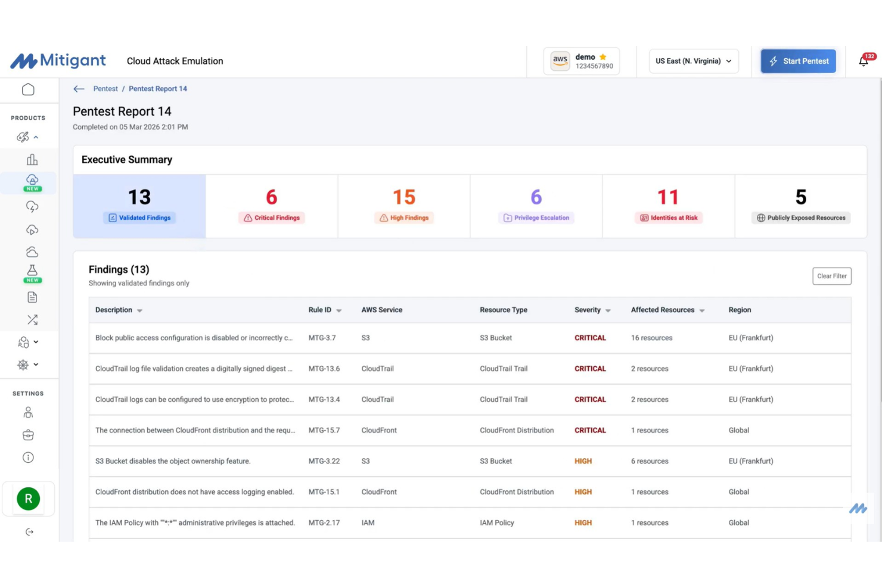Click the back arrow beside Pentest breadcrumb

coord(79,89)
